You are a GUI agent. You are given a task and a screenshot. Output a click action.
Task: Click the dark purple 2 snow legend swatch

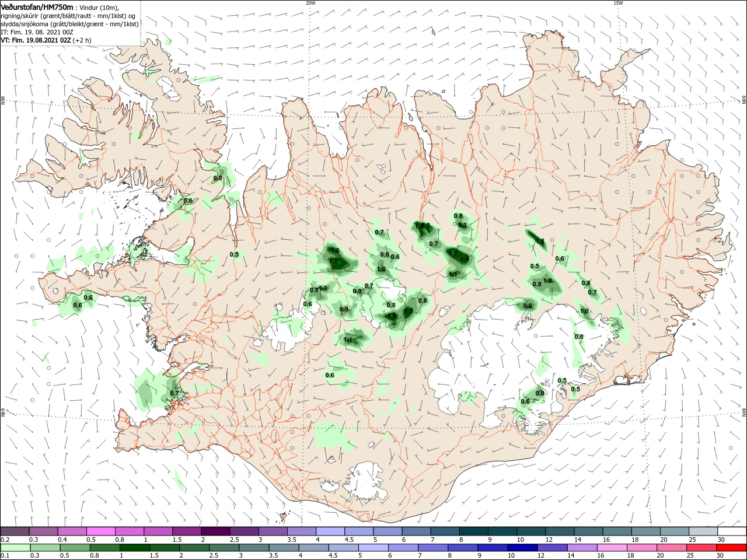pyautogui.click(x=215, y=531)
